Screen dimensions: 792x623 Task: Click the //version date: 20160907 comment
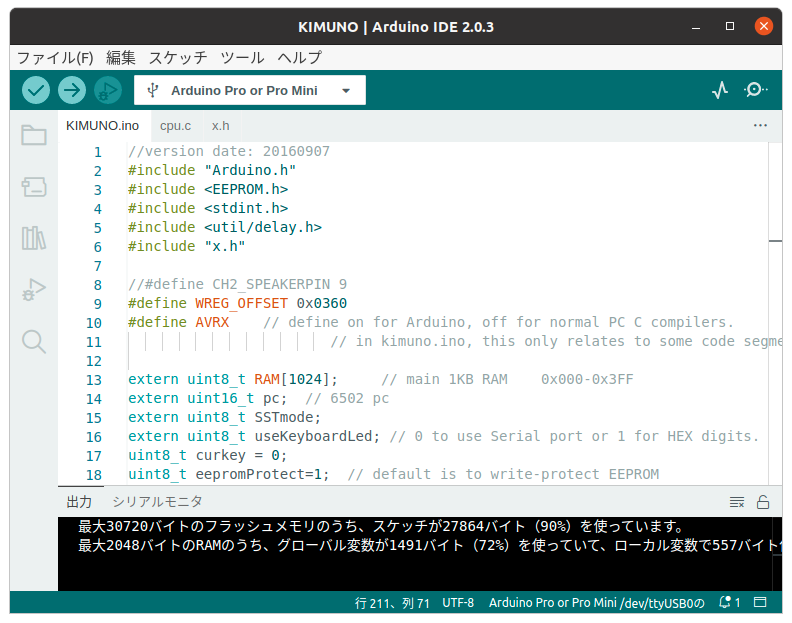coord(229,152)
